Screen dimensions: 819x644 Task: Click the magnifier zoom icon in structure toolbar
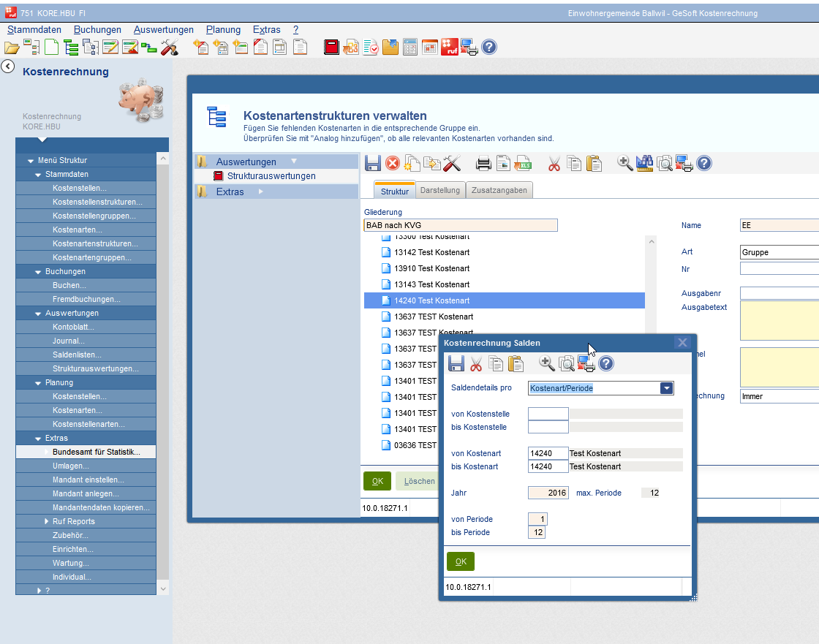625,164
